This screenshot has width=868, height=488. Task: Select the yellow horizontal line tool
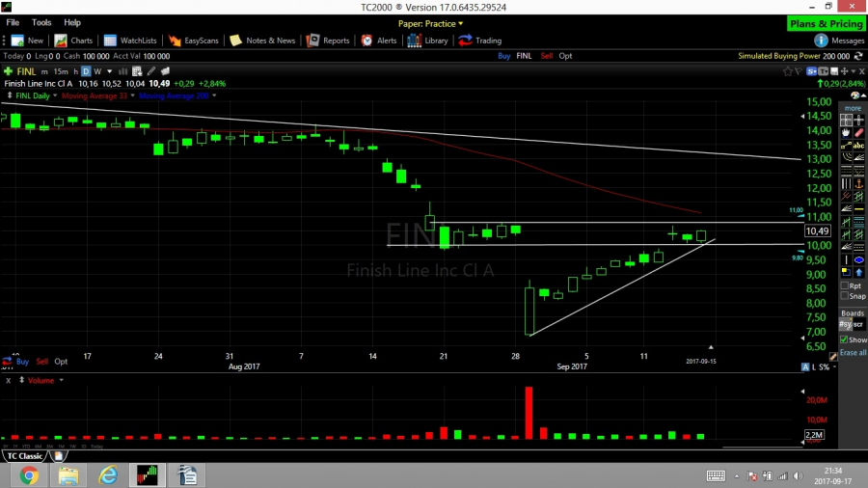pyautogui.click(x=858, y=208)
